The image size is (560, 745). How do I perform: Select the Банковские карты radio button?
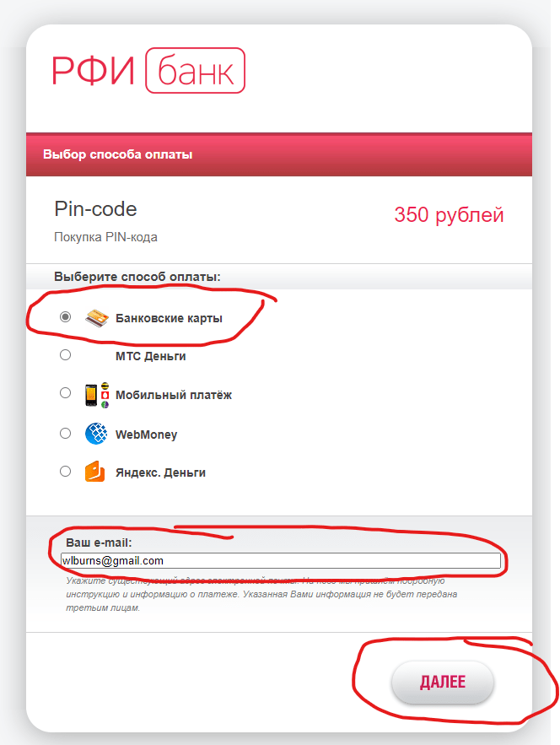click(x=66, y=316)
